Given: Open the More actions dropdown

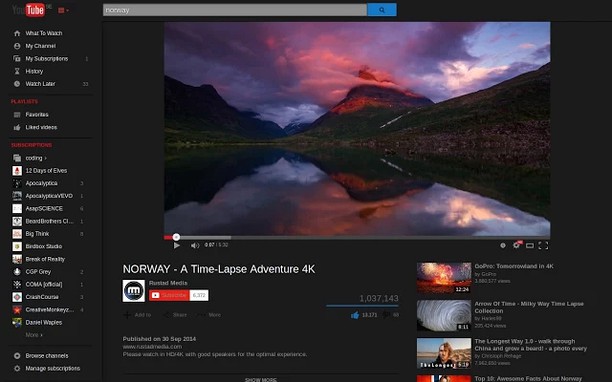Looking at the screenshot, I should click(210, 315).
